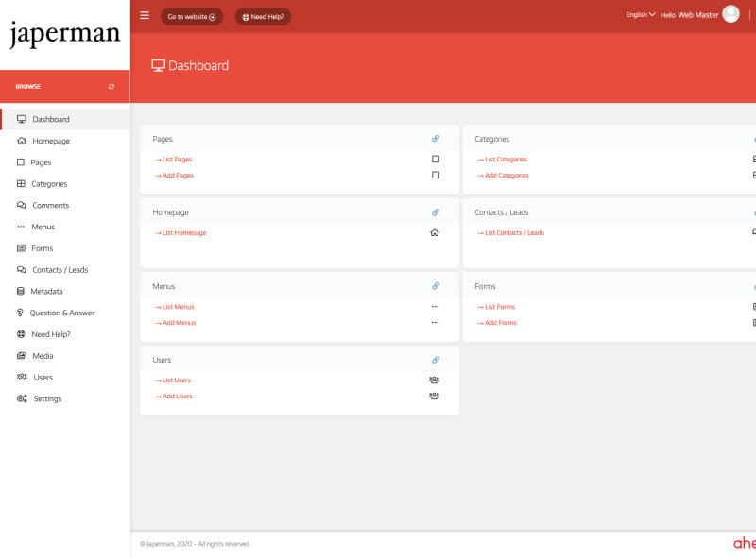Click the link icon on the Users card
Viewport: 756px width, 558px height.
coord(436,359)
